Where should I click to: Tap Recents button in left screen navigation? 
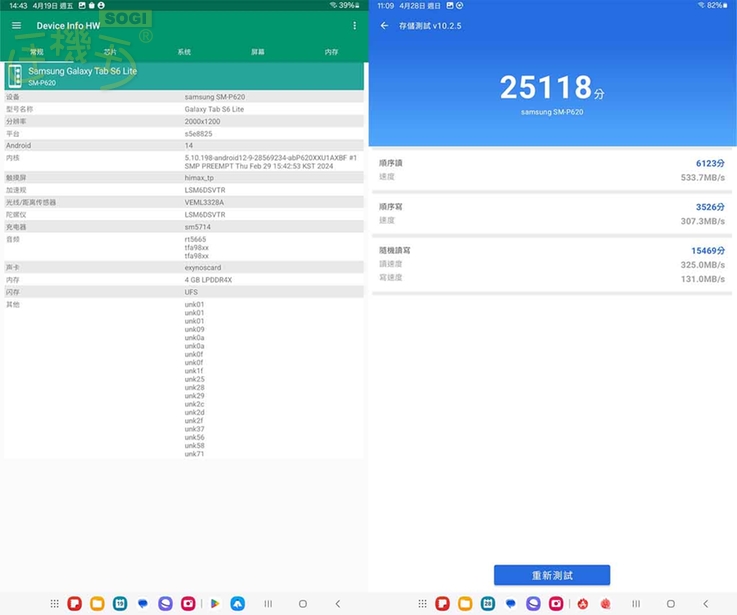(268, 603)
